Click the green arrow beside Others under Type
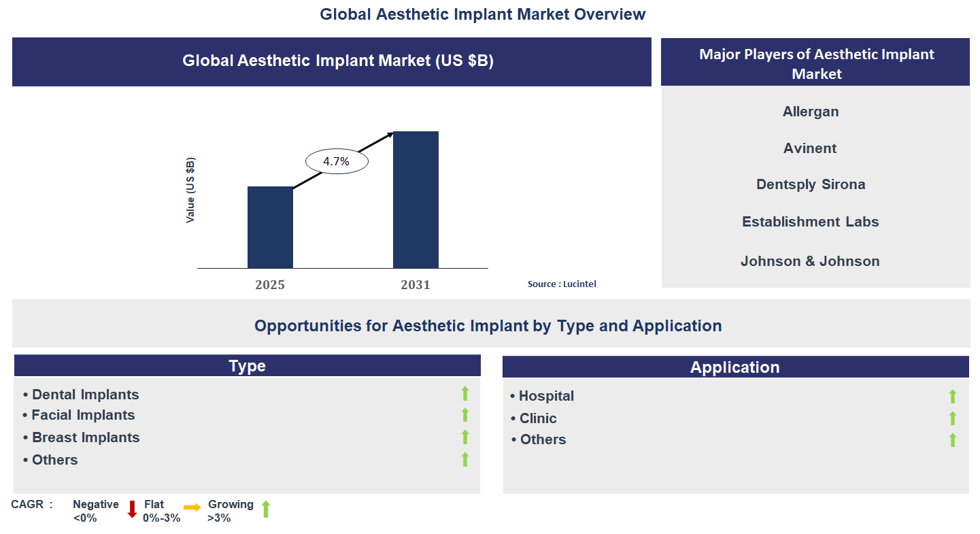Viewport: 980px width, 534px height. 464,458
